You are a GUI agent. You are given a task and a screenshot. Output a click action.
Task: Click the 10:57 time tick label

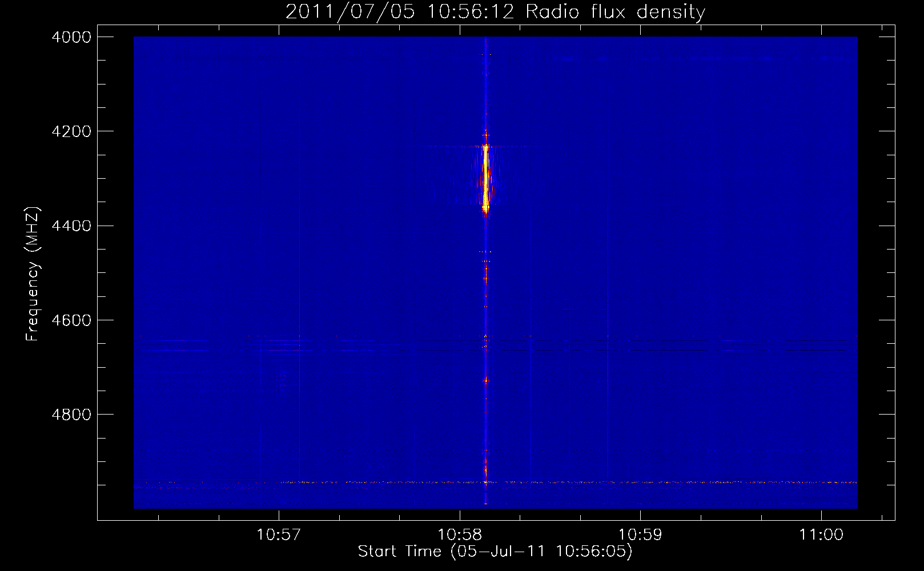pos(279,535)
